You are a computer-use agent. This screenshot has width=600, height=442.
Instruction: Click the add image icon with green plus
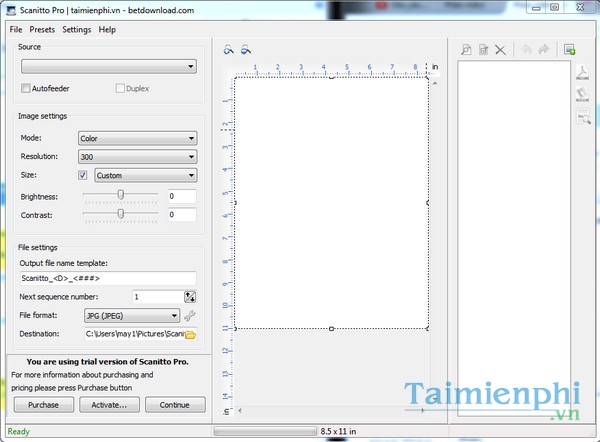click(569, 49)
